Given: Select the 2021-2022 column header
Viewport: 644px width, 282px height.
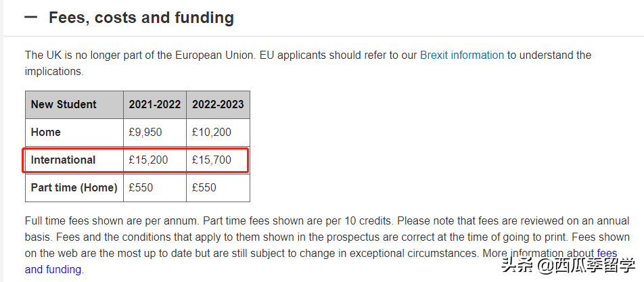Looking at the screenshot, I should (154, 105).
